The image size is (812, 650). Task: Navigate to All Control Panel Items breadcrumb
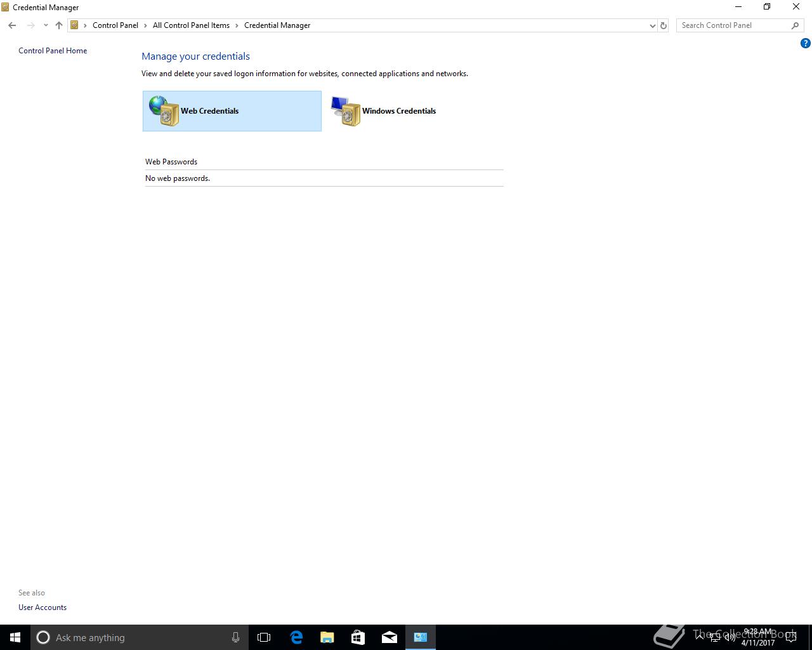tap(191, 25)
